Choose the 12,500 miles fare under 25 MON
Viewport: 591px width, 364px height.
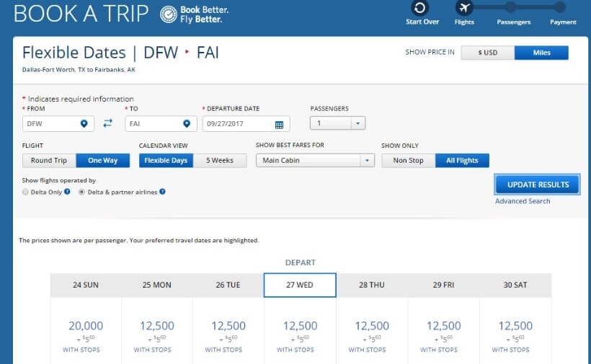point(157,326)
